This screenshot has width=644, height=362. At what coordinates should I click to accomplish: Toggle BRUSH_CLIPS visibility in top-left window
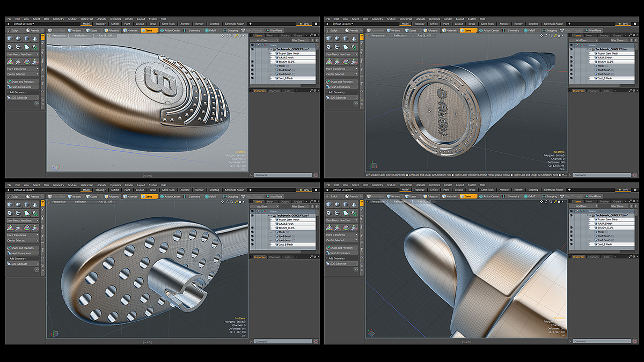tap(252, 62)
